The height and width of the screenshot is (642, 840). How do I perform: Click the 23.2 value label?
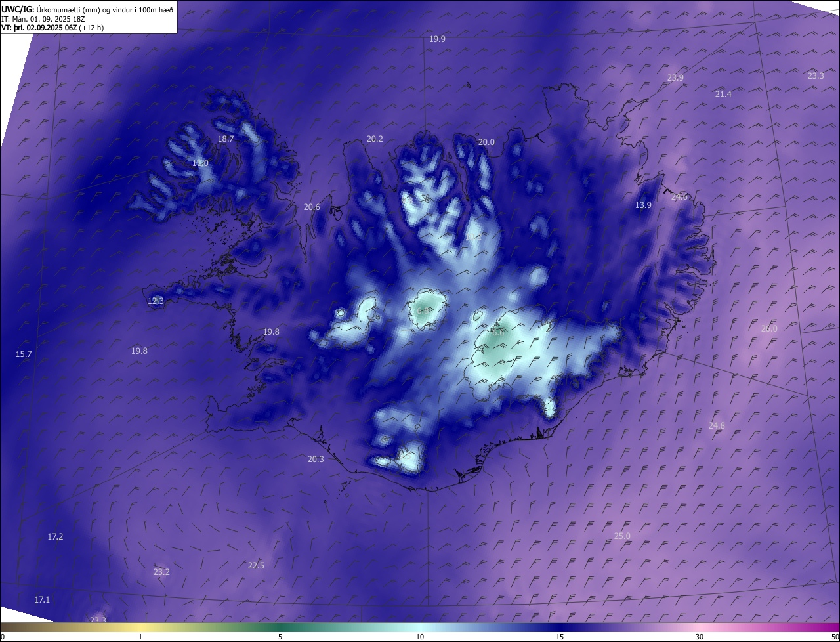161,572
